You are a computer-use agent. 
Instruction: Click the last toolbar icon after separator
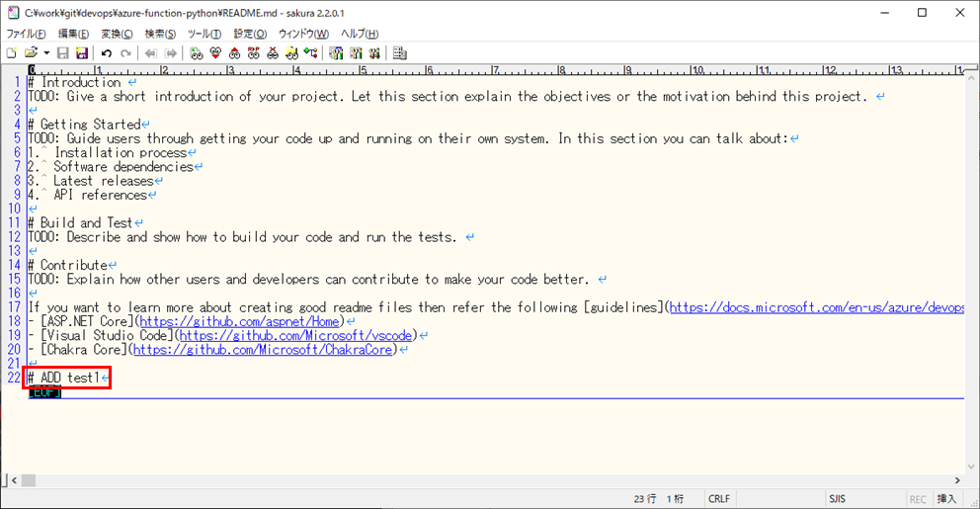coord(400,53)
